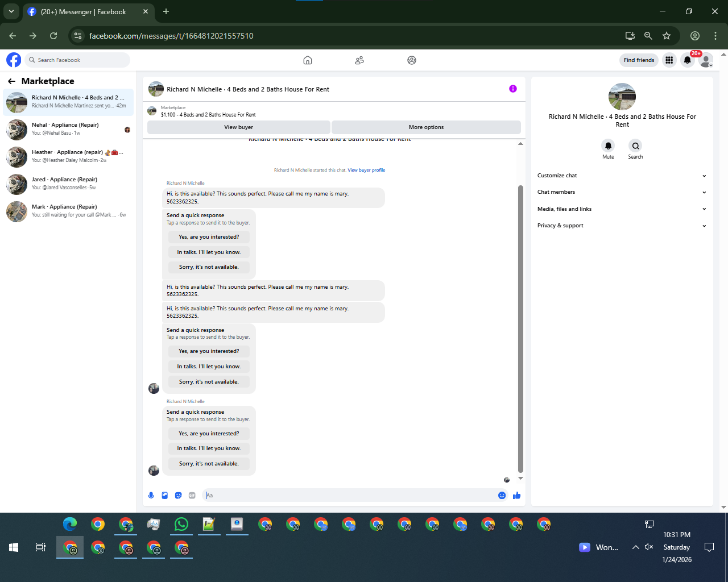Click the $1,100 listing thumbnail under chat header

click(152, 111)
